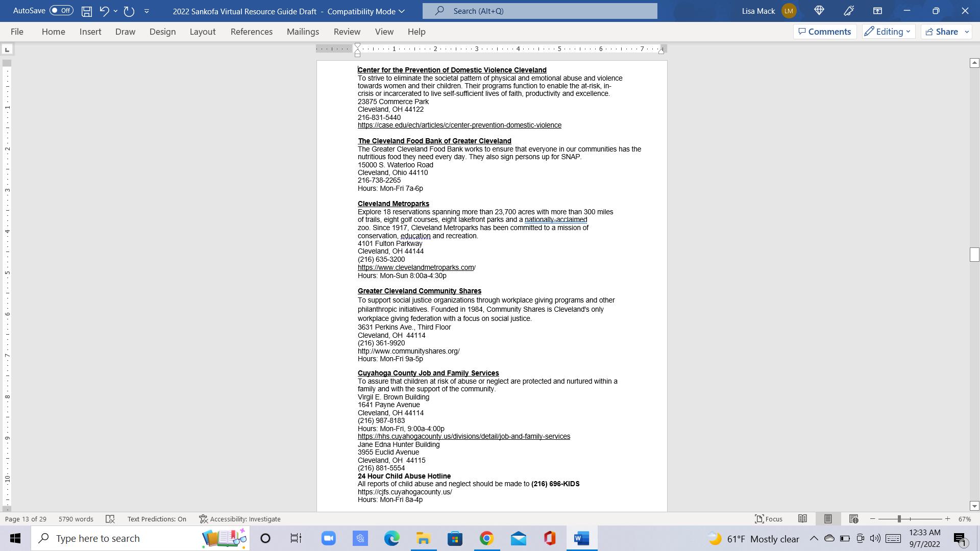
Task: Click the Undo arrow icon
Action: tap(104, 11)
